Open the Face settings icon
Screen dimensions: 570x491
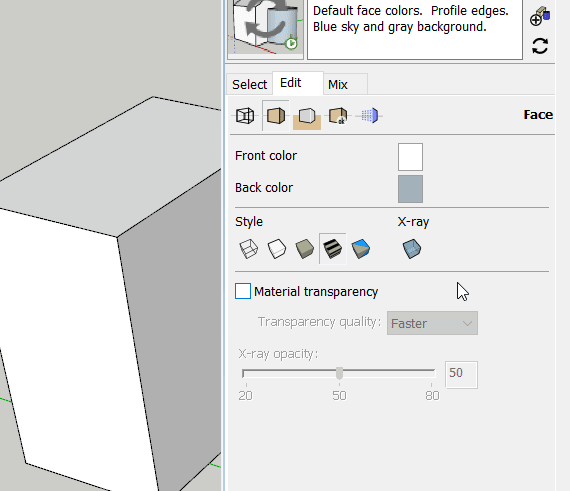pos(276,116)
